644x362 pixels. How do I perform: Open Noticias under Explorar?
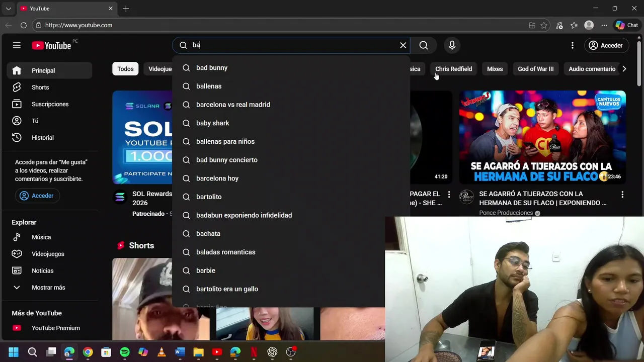49,270
